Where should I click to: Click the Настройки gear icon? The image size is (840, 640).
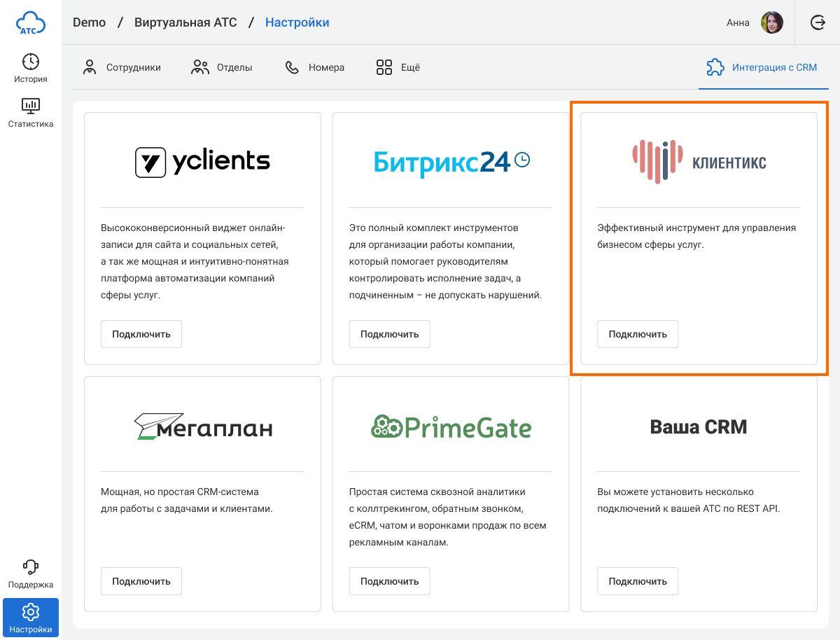30,612
